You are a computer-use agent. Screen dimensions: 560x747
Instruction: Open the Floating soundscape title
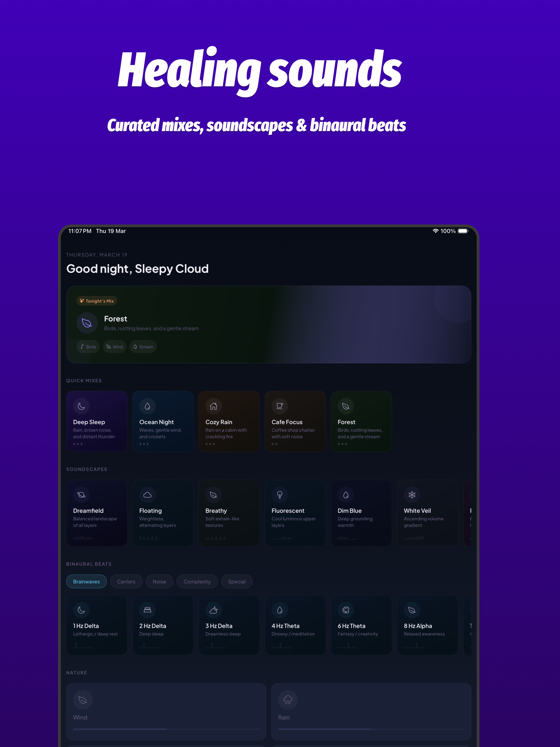click(x=151, y=511)
